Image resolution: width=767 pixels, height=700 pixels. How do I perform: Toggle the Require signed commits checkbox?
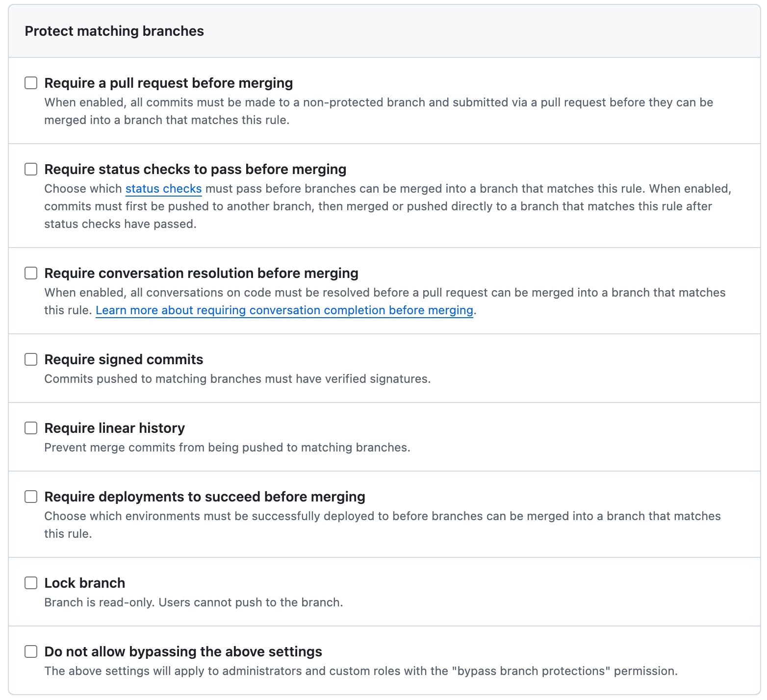(31, 359)
